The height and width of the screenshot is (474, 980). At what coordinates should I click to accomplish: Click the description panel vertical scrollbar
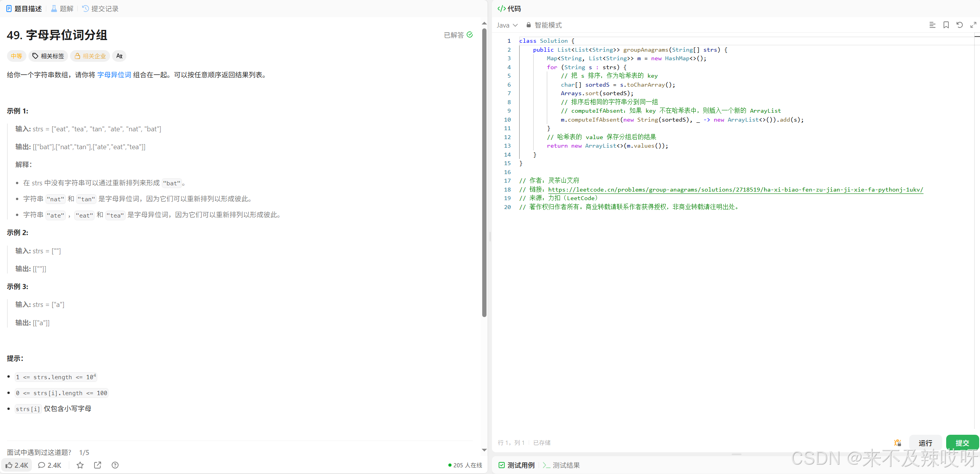[484, 171]
